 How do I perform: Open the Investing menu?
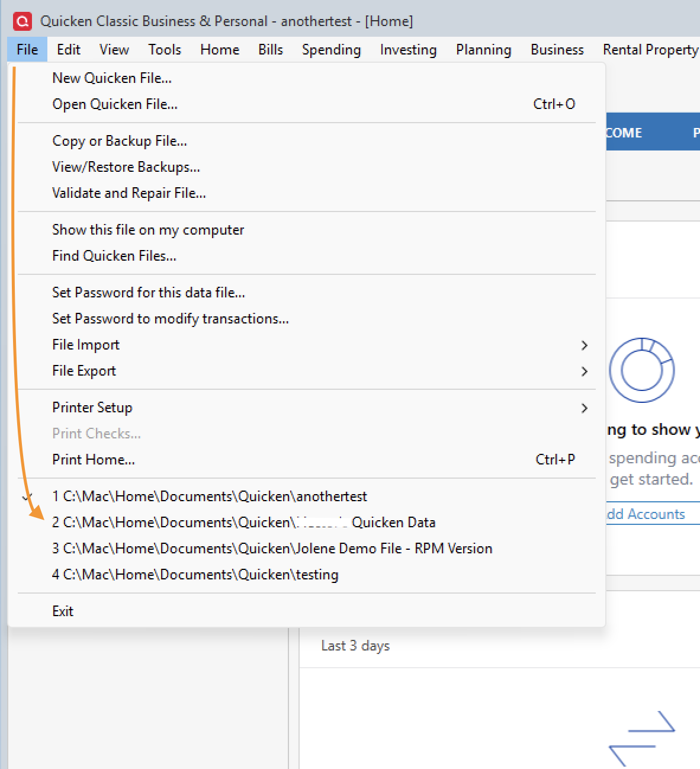408,50
